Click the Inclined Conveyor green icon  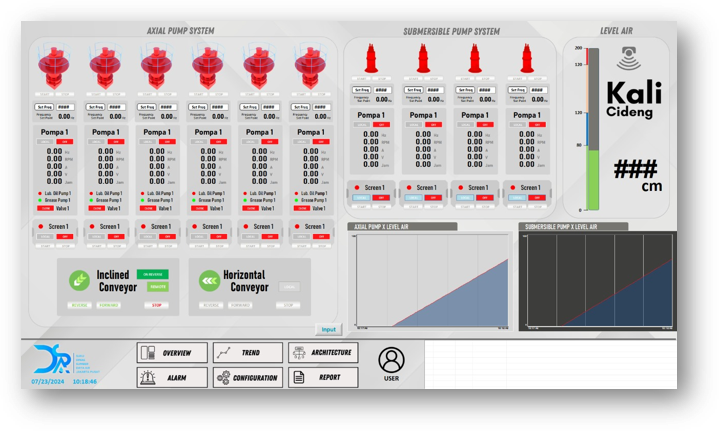pyautogui.click(x=79, y=281)
